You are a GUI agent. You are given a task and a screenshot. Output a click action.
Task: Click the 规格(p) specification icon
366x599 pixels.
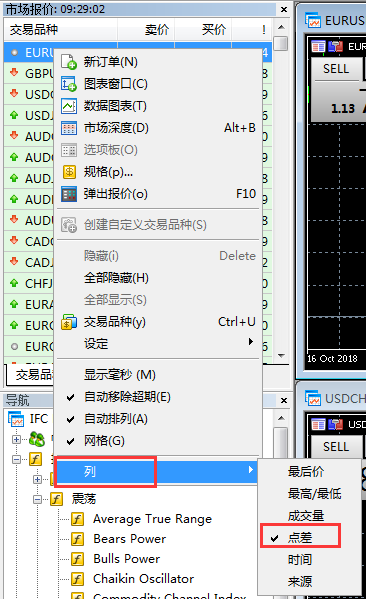coord(69,172)
